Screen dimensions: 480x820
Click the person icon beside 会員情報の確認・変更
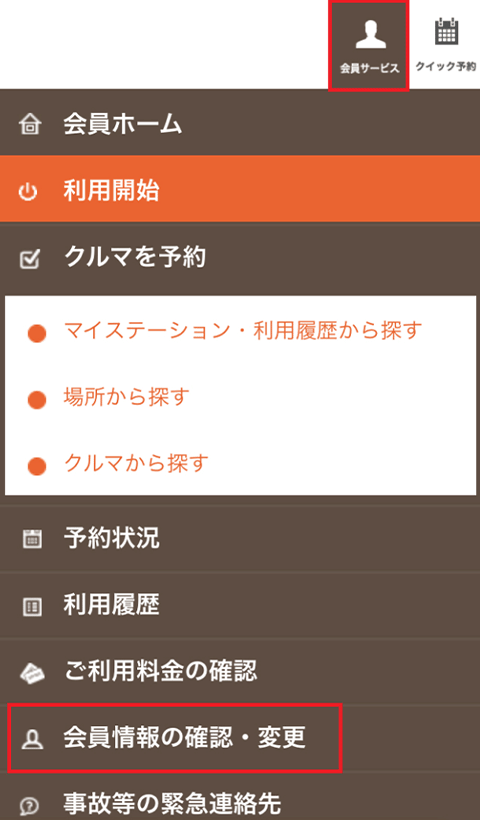click(x=32, y=739)
